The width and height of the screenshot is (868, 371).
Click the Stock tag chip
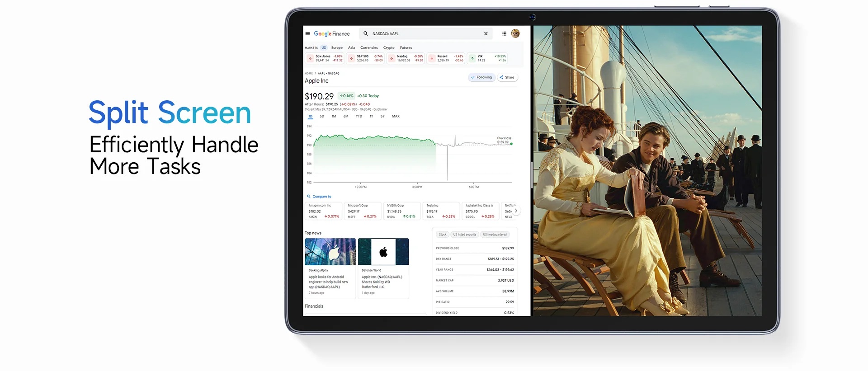click(x=443, y=235)
